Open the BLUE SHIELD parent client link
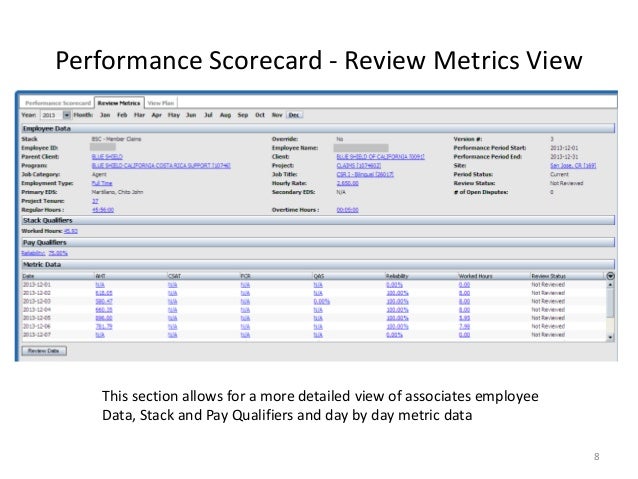 107,157
